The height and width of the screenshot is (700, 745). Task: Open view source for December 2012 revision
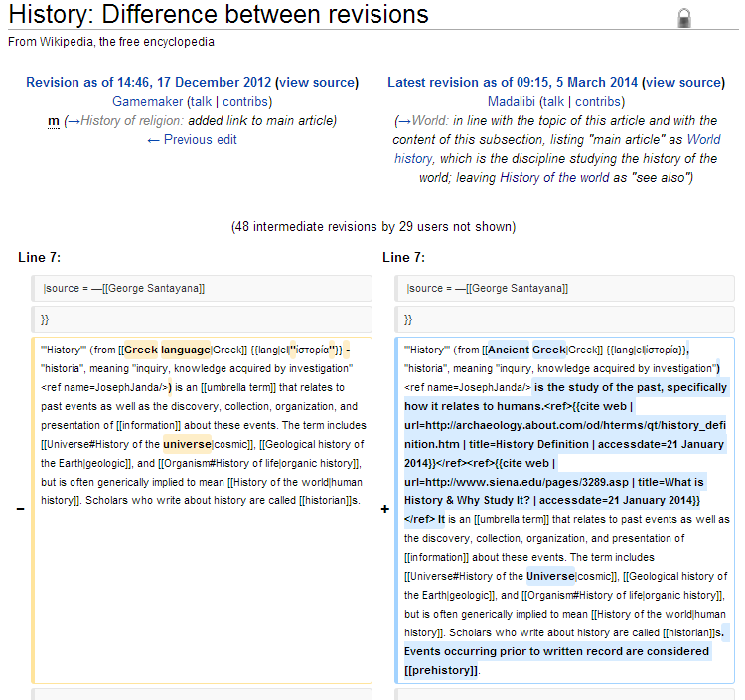click(317, 82)
